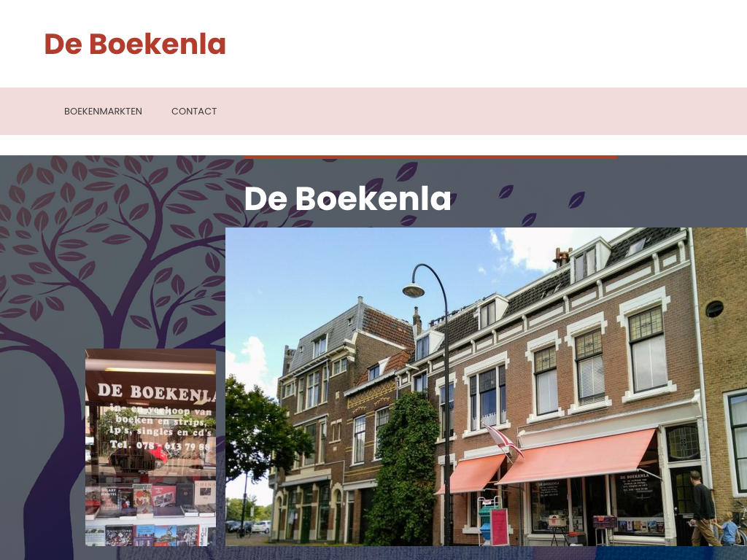This screenshot has width=747, height=560.
Task: Click the pink sandwich board by the shop
Action: [x=499, y=526]
